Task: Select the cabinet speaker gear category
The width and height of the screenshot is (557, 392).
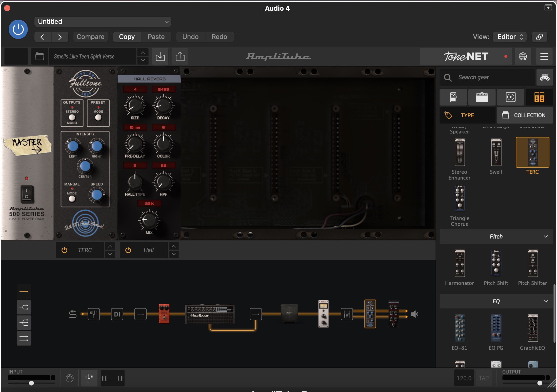Action: coord(511,97)
